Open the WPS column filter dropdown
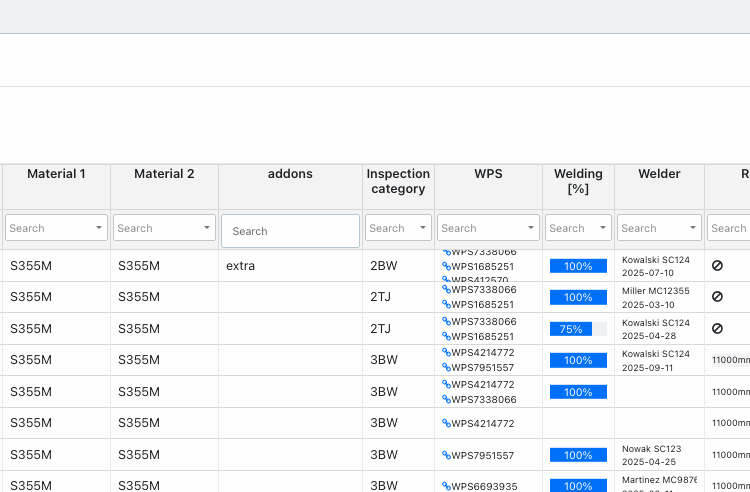Viewport: 750px width, 492px height. (x=531, y=228)
